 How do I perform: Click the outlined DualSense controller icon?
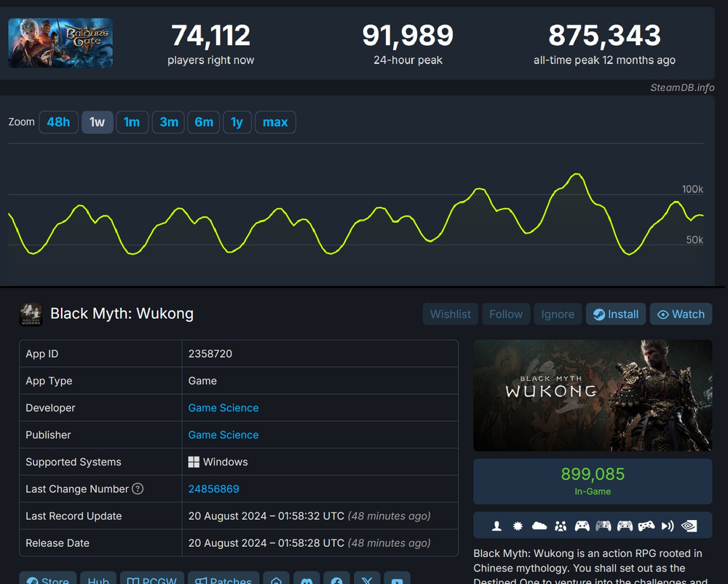point(625,526)
